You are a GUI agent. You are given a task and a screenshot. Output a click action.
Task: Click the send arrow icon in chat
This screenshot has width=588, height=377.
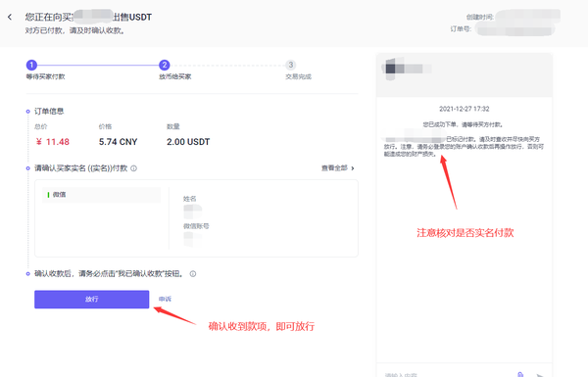point(540,375)
